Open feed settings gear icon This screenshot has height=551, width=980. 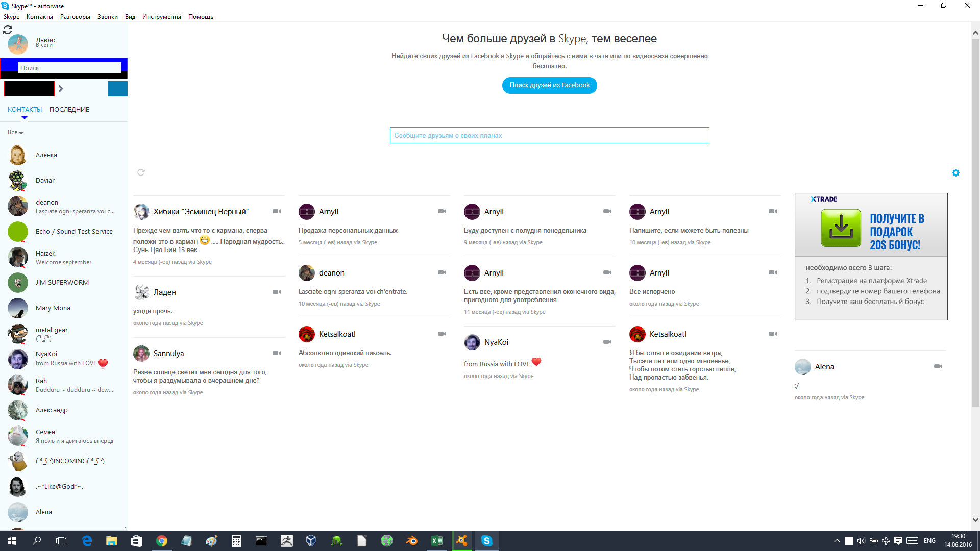(x=955, y=173)
